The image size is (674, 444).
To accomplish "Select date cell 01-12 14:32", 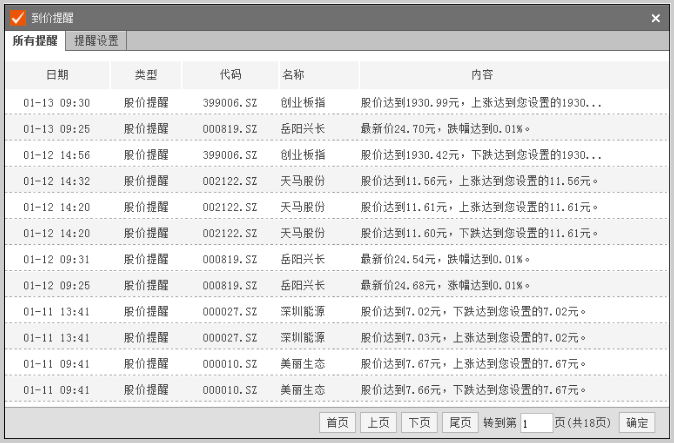I will [57, 181].
